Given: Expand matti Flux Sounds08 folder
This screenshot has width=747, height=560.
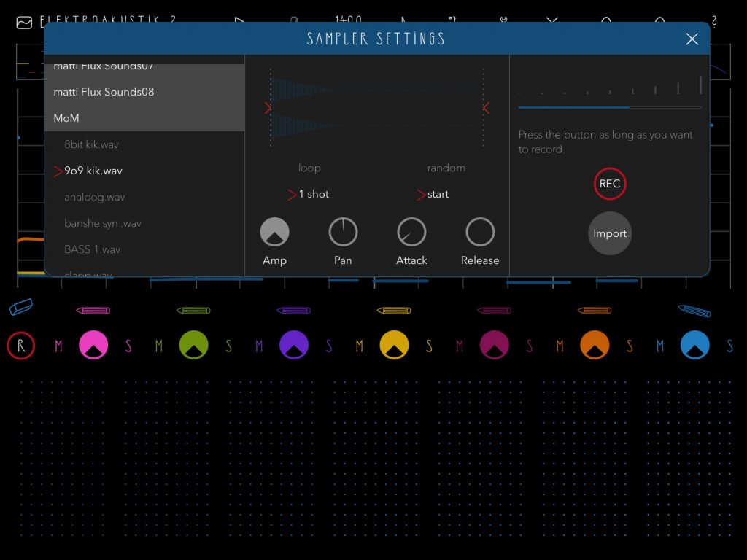Looking at the screenshot, I should (104, 92).
